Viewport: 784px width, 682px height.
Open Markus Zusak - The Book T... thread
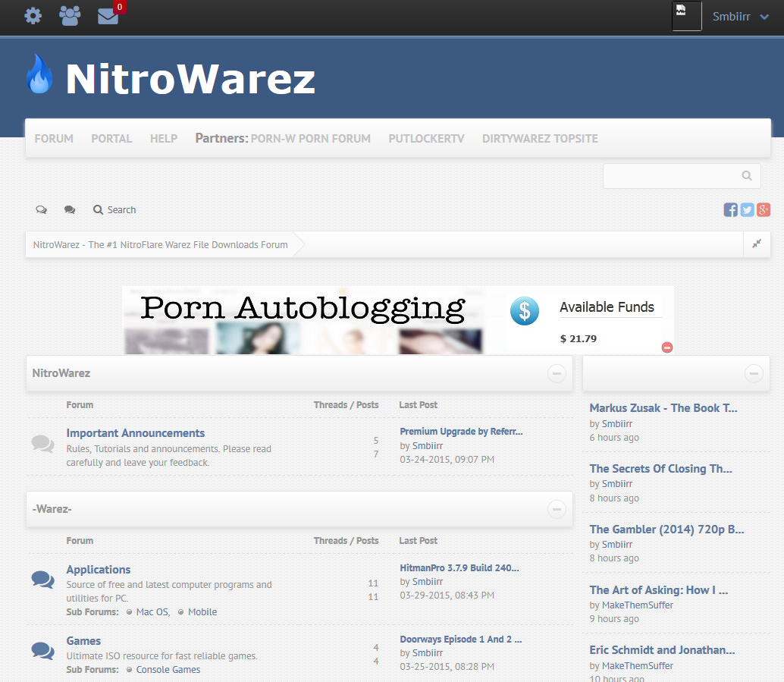[663, 408]
